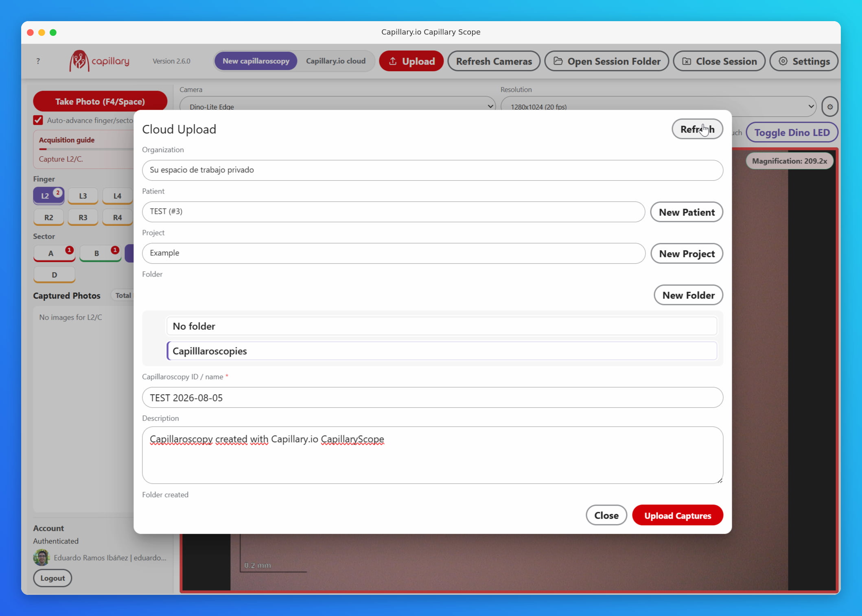
Task: Select finger L3
Action: point(83,196)
